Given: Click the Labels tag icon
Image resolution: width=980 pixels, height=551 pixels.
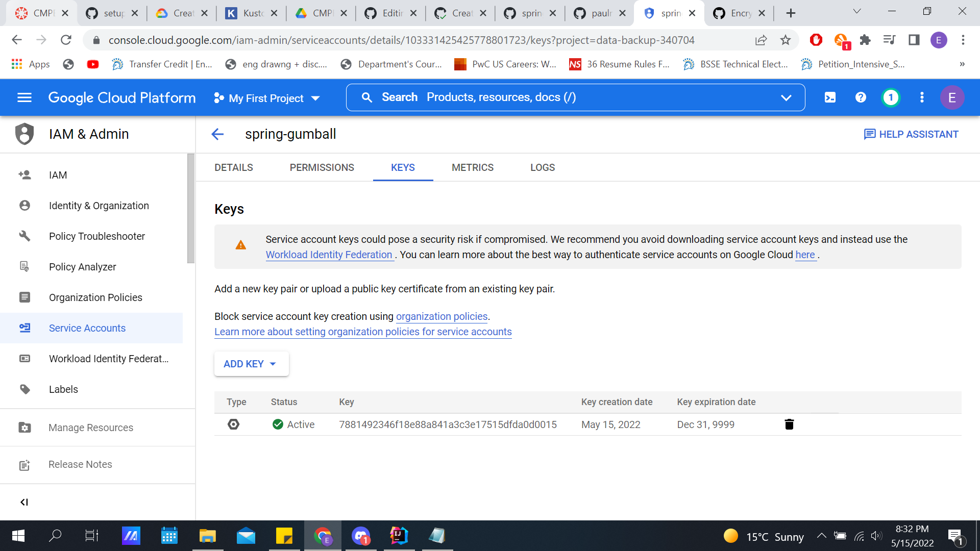Looking at the screenshot, I should 24,389.
